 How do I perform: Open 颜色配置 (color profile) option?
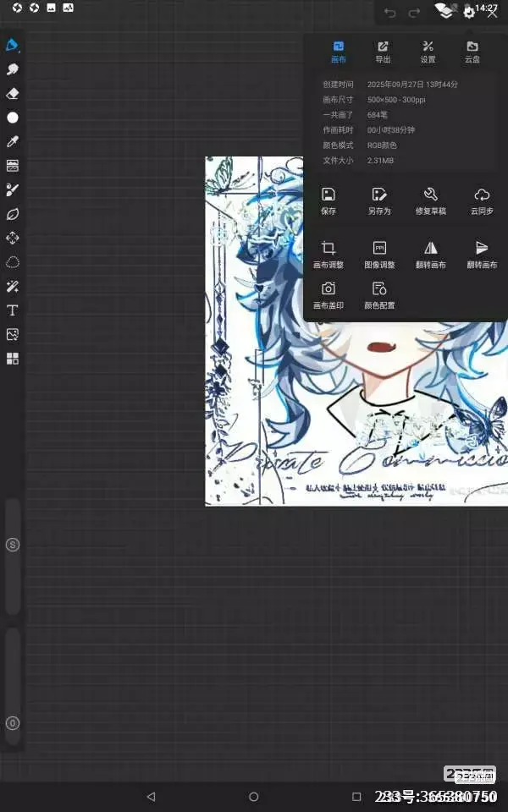click(379, 295)
